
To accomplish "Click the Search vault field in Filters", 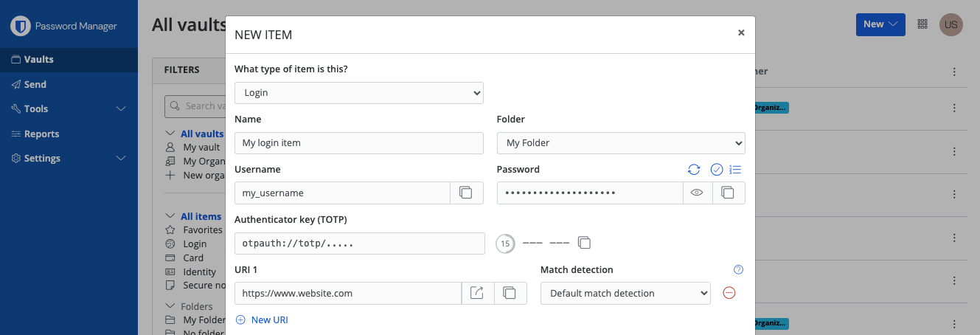I will click(195, 106).
